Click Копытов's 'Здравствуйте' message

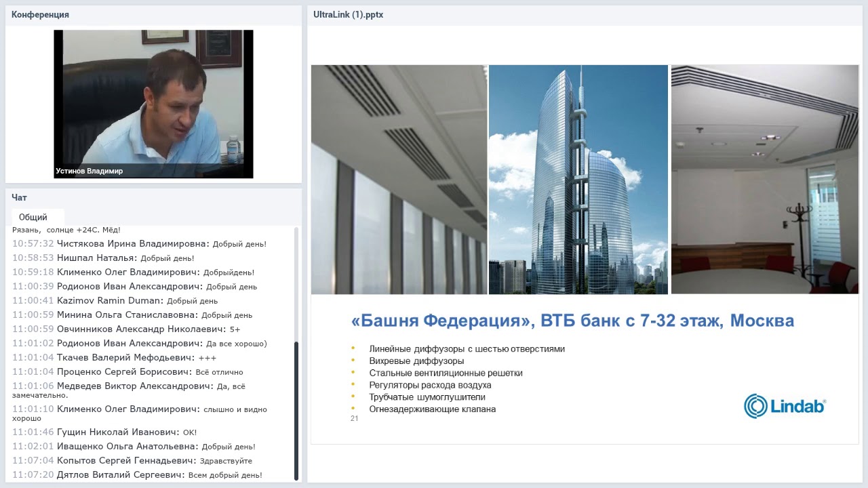tap(132, 461)
